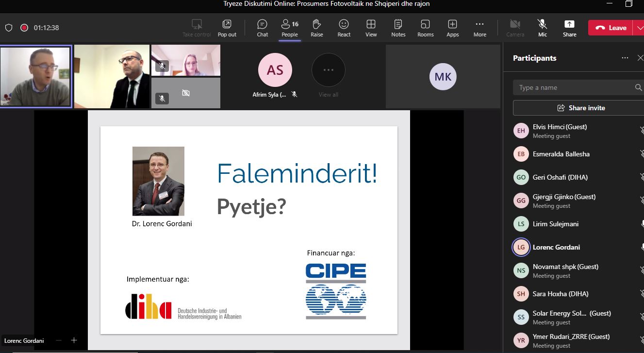Open breakout Rooms

[x=426, y=28]
